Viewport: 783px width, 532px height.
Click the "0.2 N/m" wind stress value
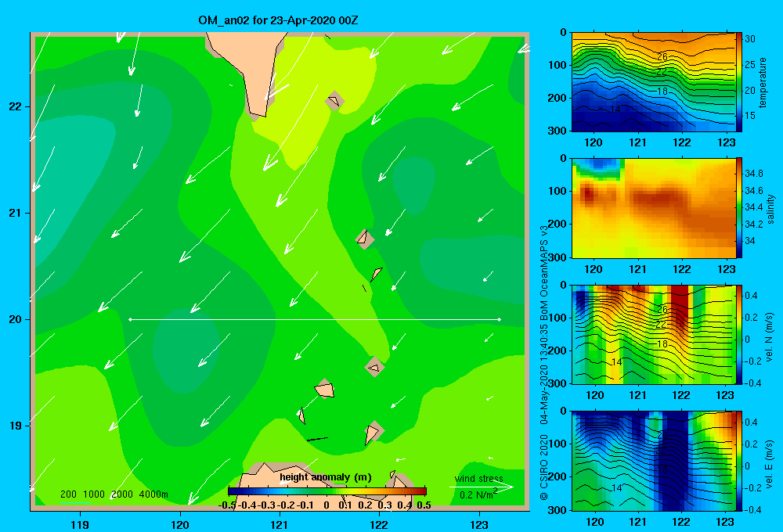point(476,495)
